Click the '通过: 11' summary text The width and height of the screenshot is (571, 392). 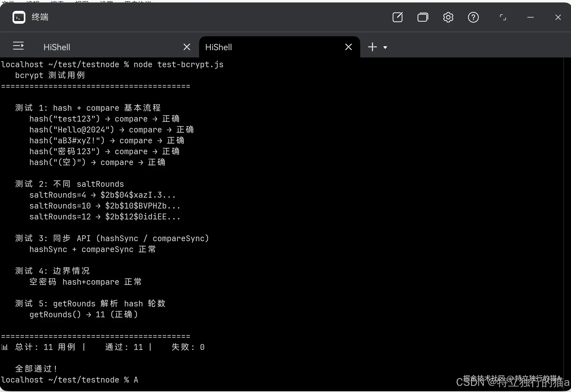[124, 347]
